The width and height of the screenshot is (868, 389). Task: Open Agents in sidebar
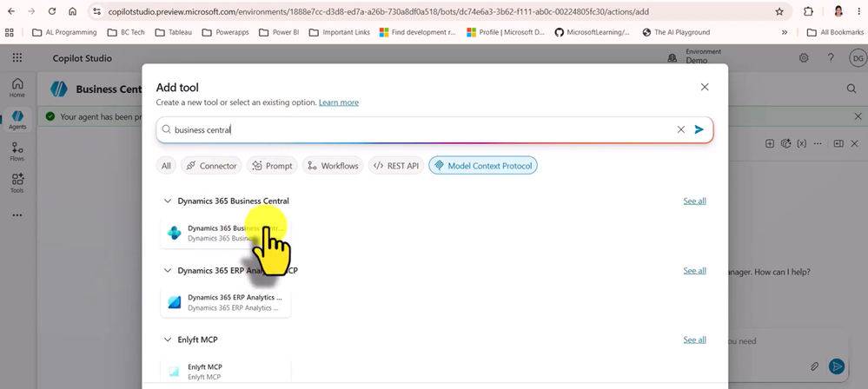click(17, 120)
